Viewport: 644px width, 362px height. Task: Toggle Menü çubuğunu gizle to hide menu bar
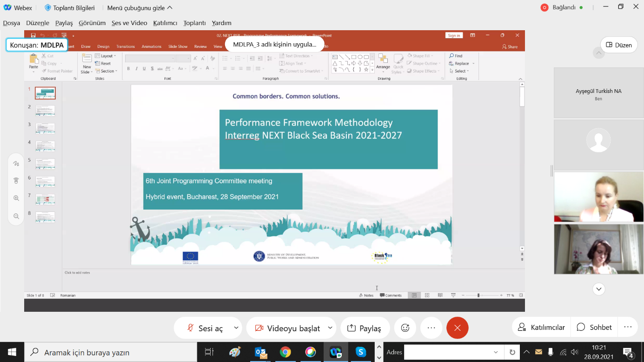point(139,8)
